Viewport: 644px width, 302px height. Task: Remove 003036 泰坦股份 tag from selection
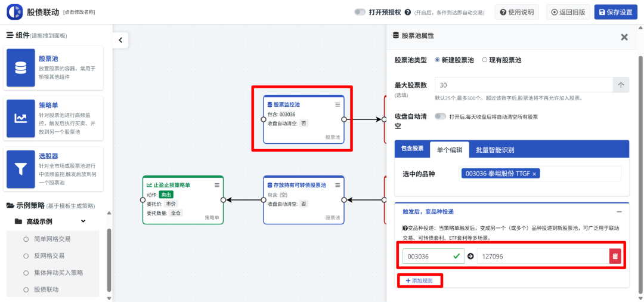click(534, 174)
